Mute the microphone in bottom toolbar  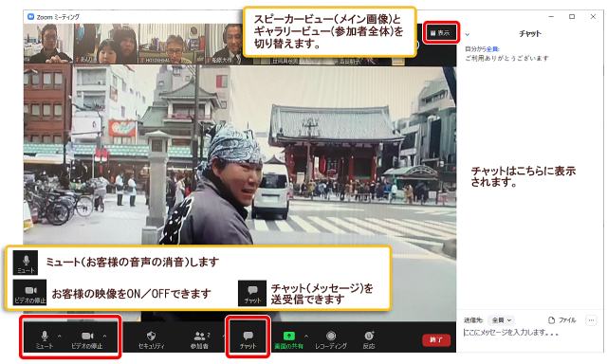(x=45, y=339)
